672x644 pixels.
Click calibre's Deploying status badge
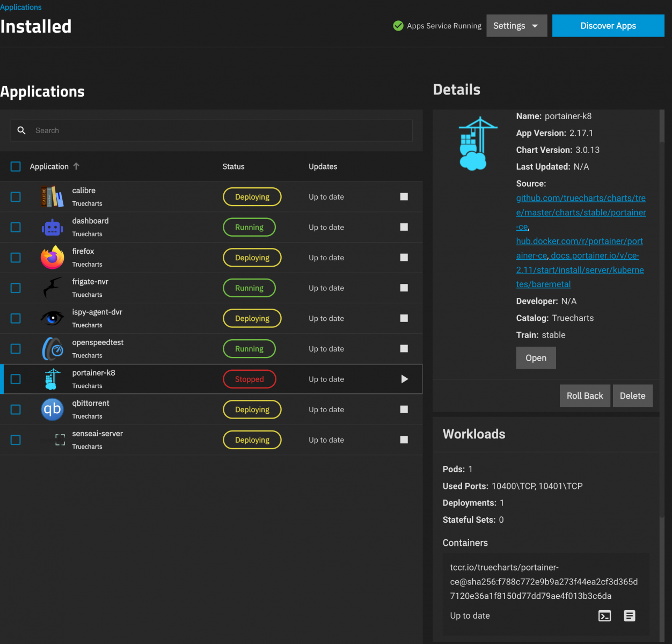tap(252, 197)
